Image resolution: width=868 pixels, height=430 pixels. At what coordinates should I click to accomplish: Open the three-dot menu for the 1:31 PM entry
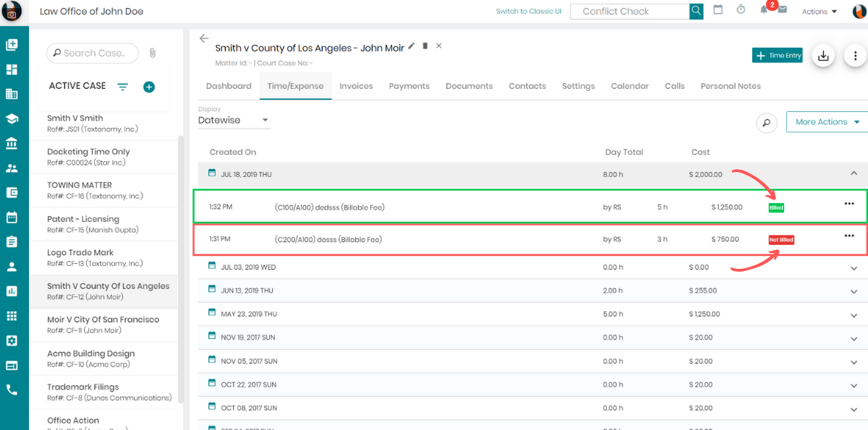(849, 236)
